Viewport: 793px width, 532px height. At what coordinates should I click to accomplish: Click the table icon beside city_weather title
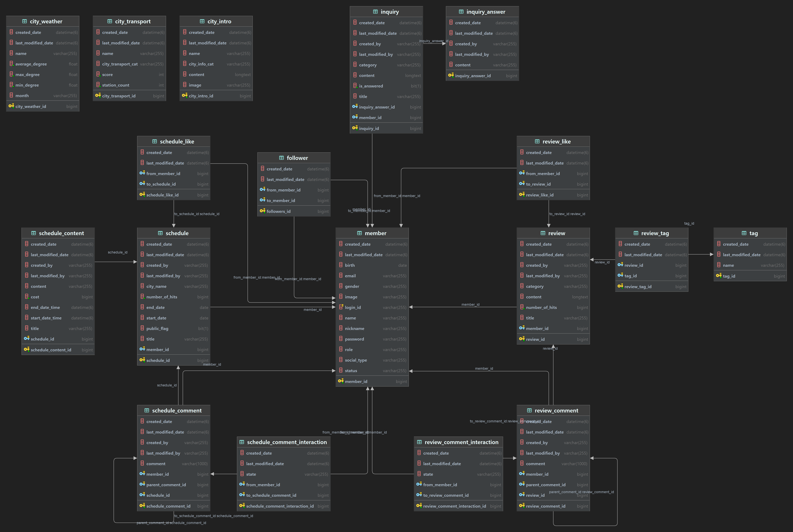pyautogui.click(x=24, y=21)
